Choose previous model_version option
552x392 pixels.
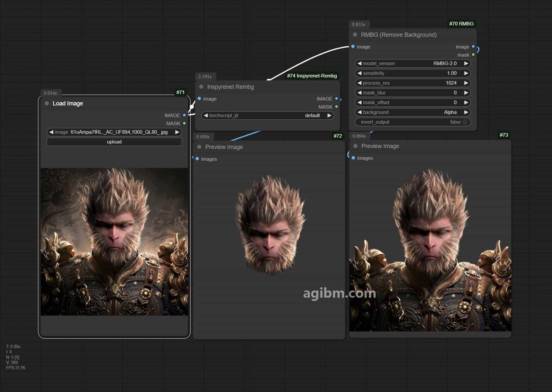pyautogui.click(x=359, y=63)
